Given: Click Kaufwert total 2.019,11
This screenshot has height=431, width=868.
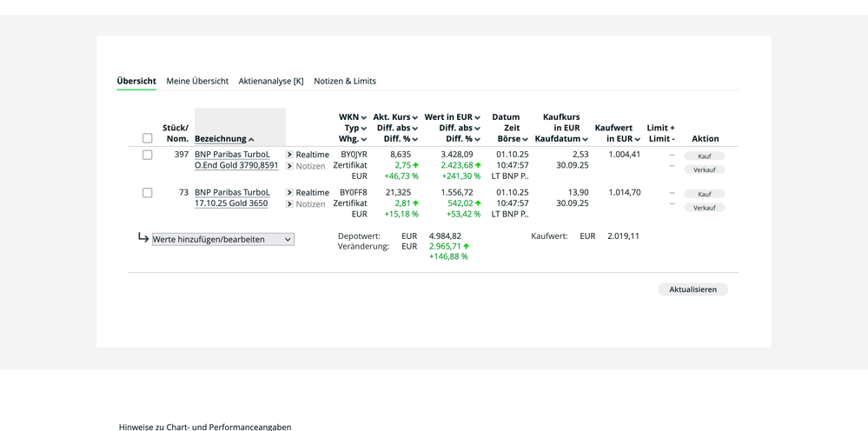Looking at the screenshot, I should (623, 235).
